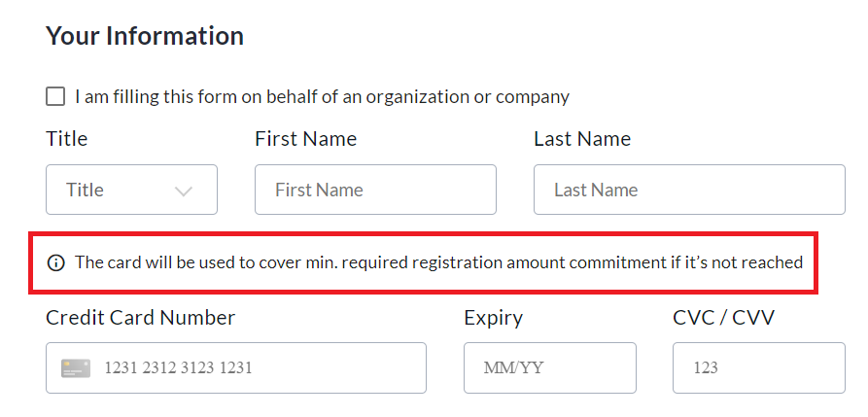Click the "Title" placeholder text inside the dropdown
The height and width of the screenshot is (417, 868).
pyautogui.click(x=85, y=190)
